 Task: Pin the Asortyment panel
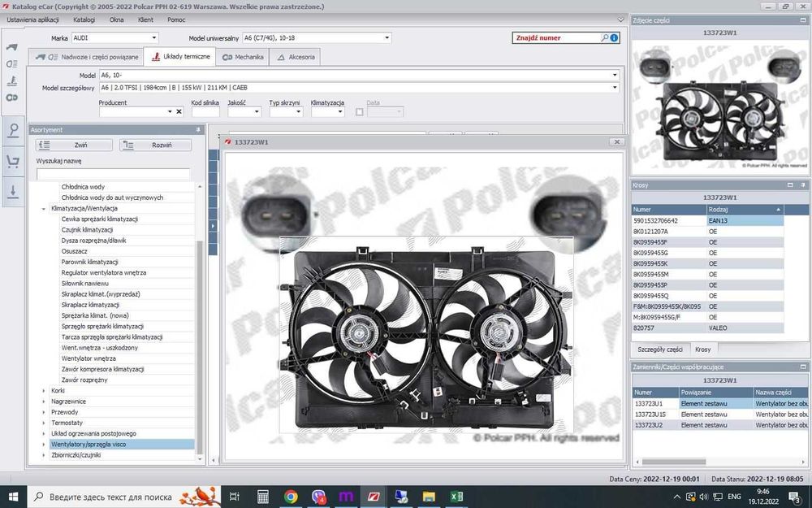[198, 129]
